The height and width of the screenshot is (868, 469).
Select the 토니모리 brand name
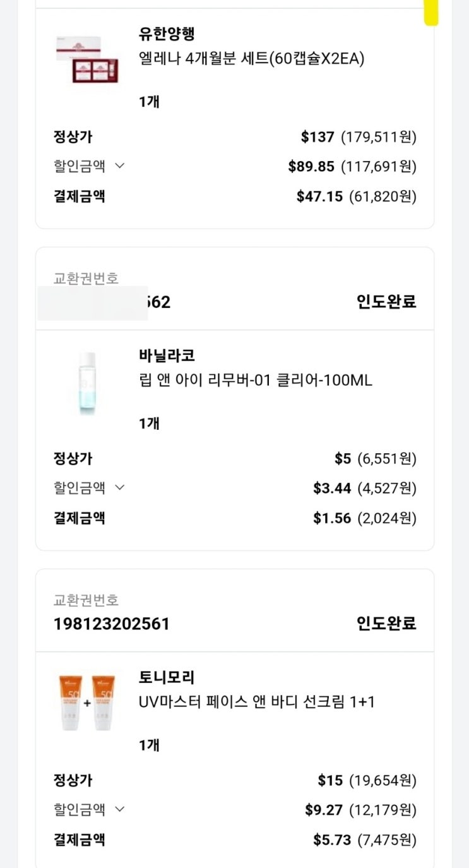pyautogui.click(x=167, y=677)
